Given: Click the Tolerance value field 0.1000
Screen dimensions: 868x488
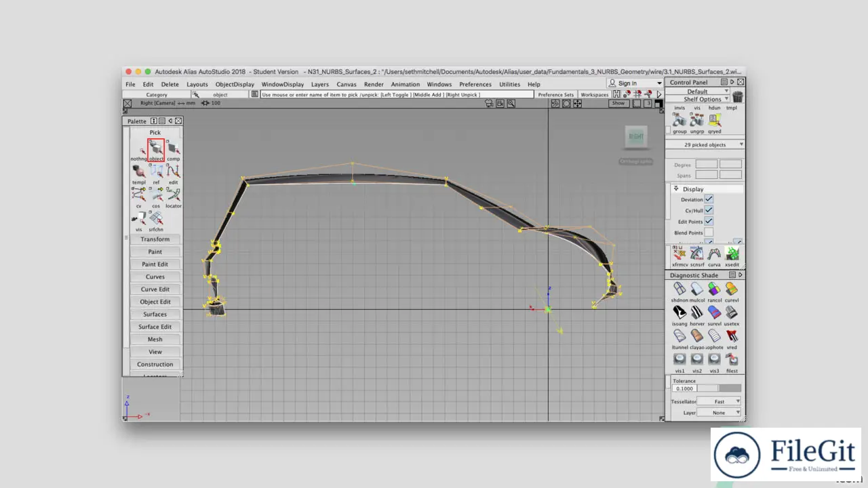Looking at the screenshot, I should (684, 388).
